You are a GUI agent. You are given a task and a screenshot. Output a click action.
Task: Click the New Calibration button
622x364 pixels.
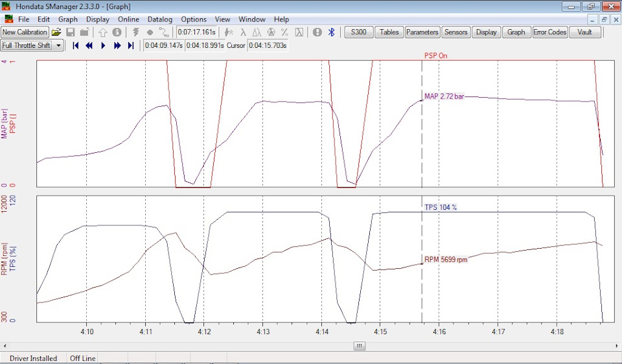25,32
